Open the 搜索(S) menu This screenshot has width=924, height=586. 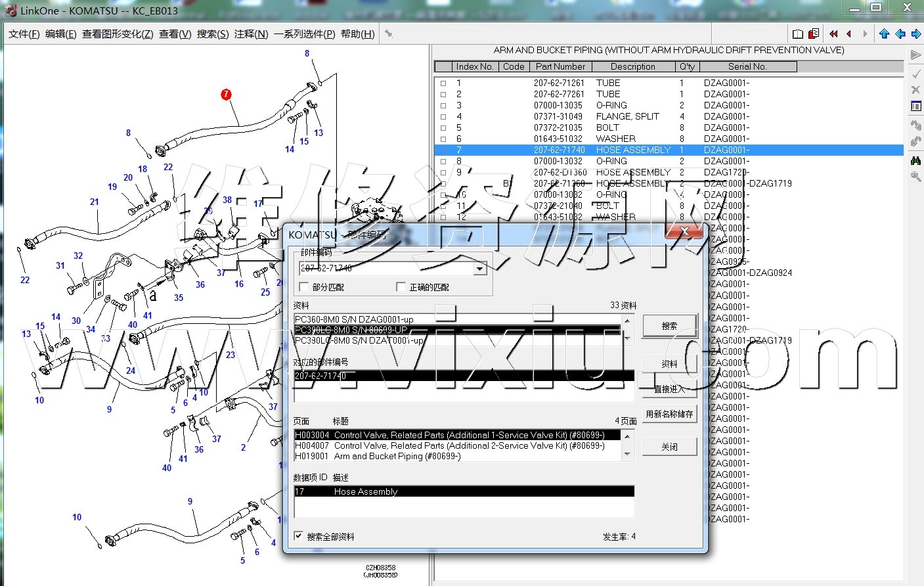click(213, 34)
